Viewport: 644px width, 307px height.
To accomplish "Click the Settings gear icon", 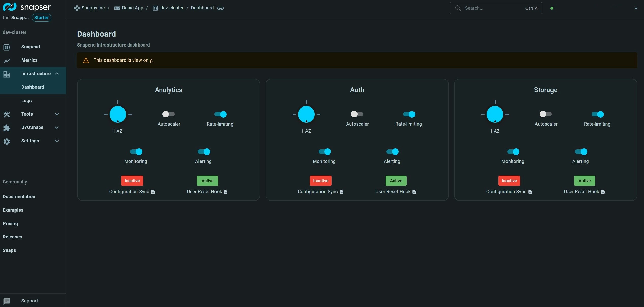I will click(6, 141).
